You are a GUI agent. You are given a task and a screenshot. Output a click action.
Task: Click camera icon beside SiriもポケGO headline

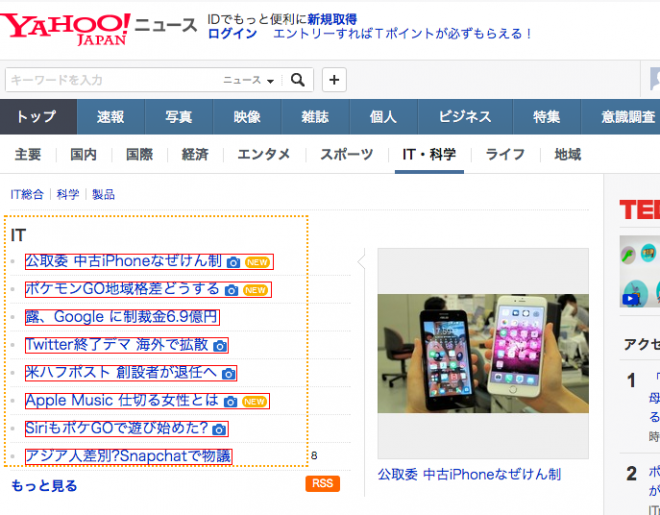click(x=219, y=430)
